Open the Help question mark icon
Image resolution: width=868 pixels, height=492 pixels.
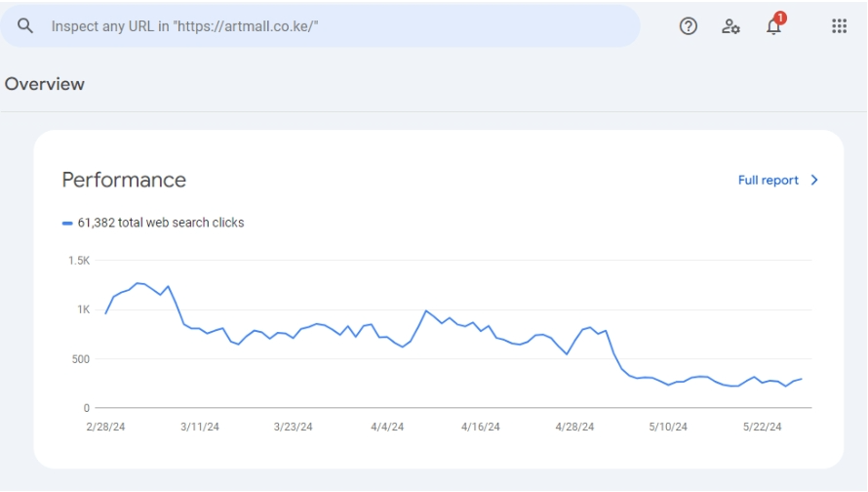tap(689, 26)
